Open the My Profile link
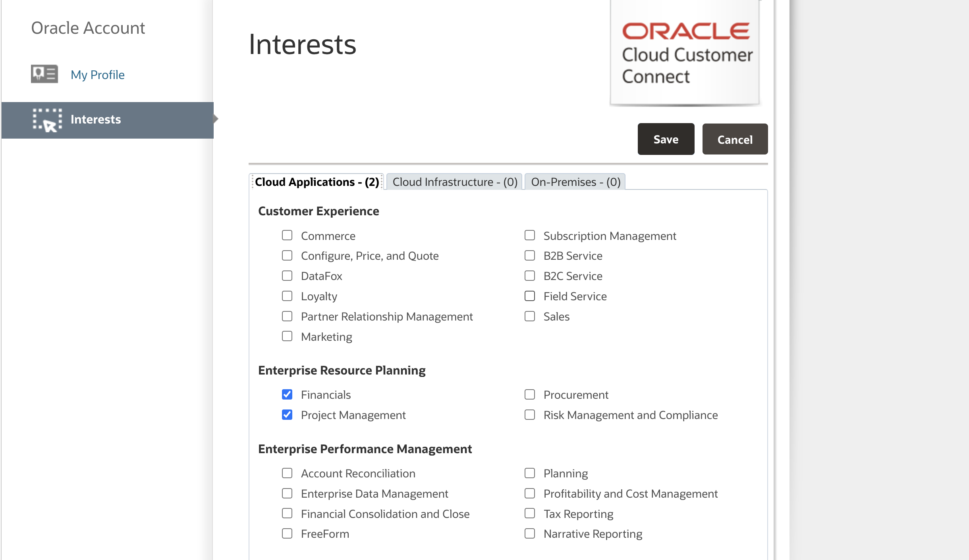 point(98,75)
